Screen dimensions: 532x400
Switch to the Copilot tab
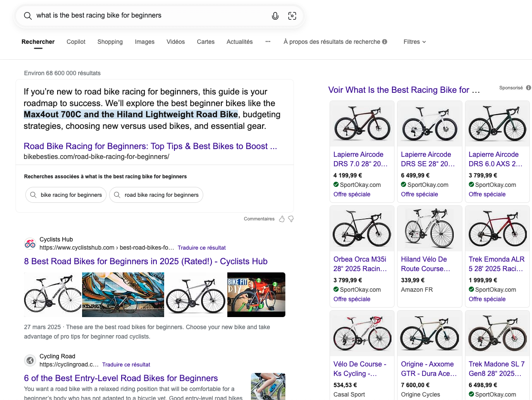pyautogui.click(x=76, y=42)
